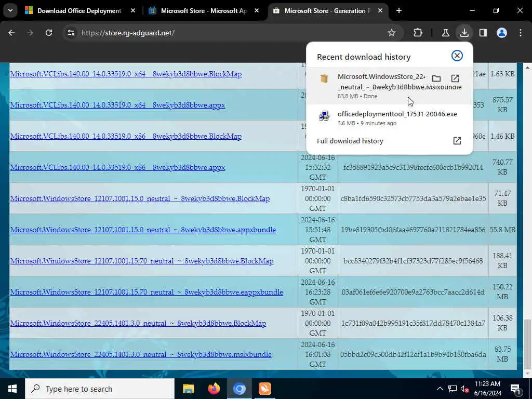Viewport: 532px width, 399px height.
Task: Close the Microsoft Store - Generation tab
Action: [x=380, y=11]
